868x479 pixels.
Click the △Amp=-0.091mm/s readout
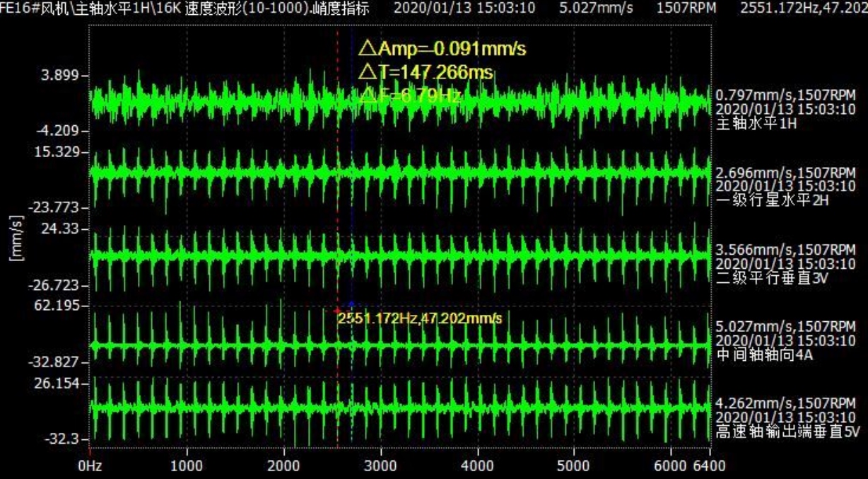click(442, 49)
